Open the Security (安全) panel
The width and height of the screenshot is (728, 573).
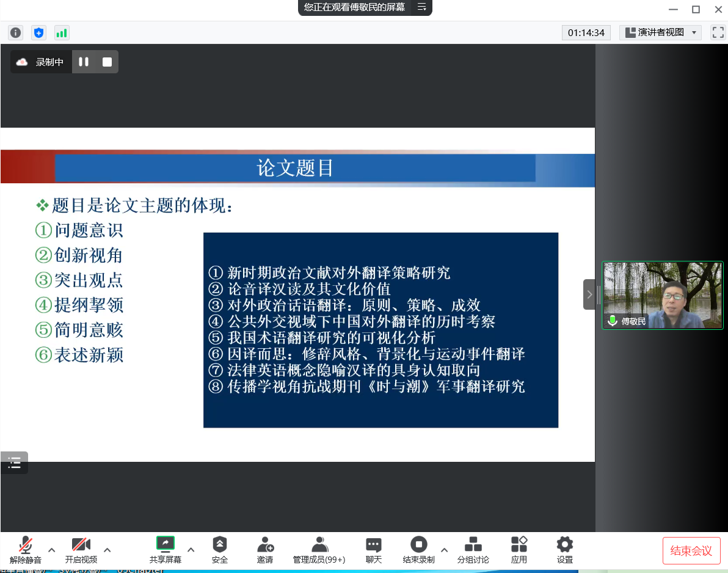click(220, 549)
